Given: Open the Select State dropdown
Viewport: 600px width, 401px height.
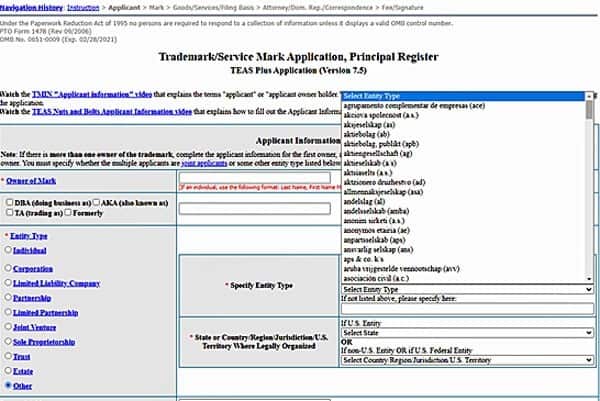Looking at the screenshot, I should point(467,333).
